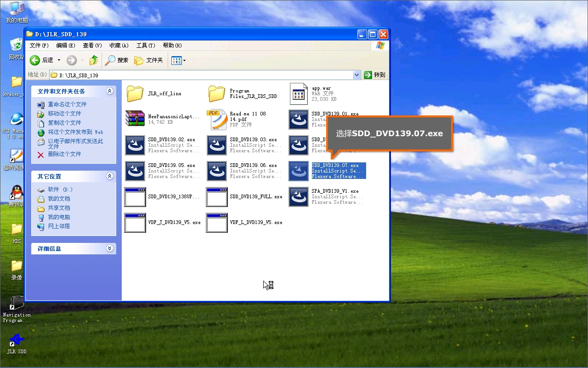Toggle the Folders (文件夹) pane button

148,60
